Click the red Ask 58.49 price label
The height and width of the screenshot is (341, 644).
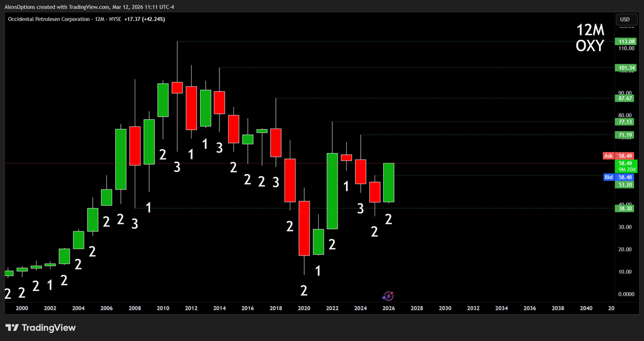[x=619, y=156]
